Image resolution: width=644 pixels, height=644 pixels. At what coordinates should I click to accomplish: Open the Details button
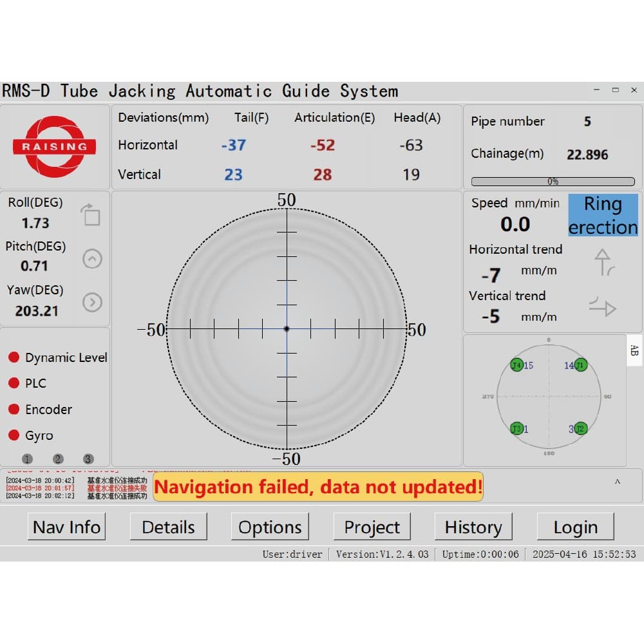168,527
